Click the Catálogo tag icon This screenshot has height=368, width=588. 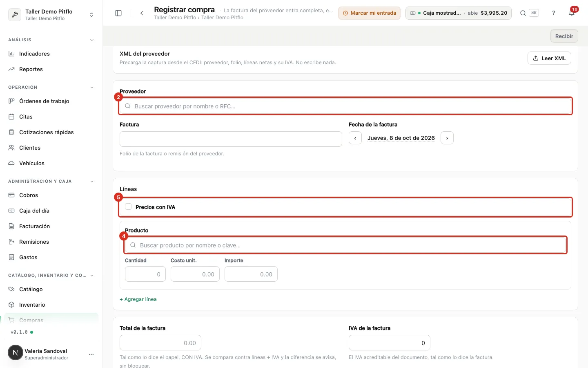[11, 289]
